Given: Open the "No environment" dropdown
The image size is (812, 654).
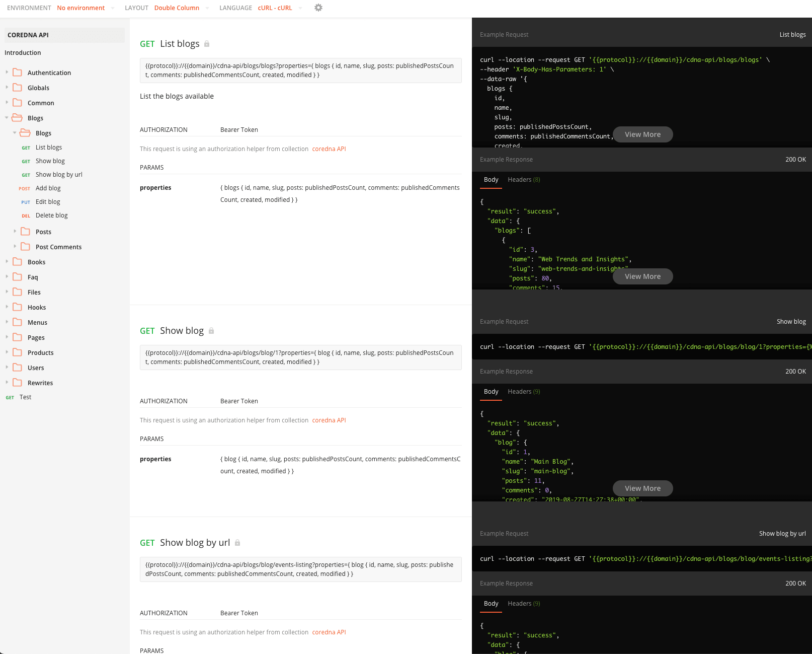Looking at the screenshot, I should pyautogui.click(x=80, y=8).
